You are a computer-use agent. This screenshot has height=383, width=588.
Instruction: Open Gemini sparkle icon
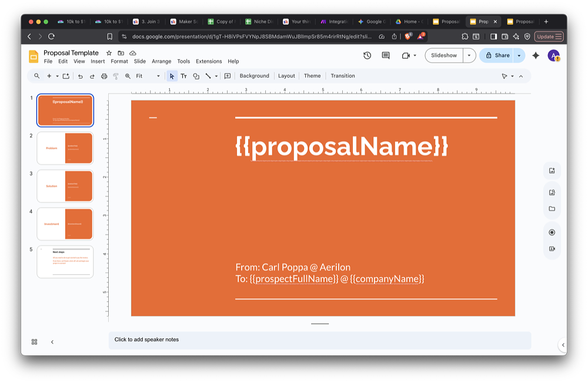536,55
